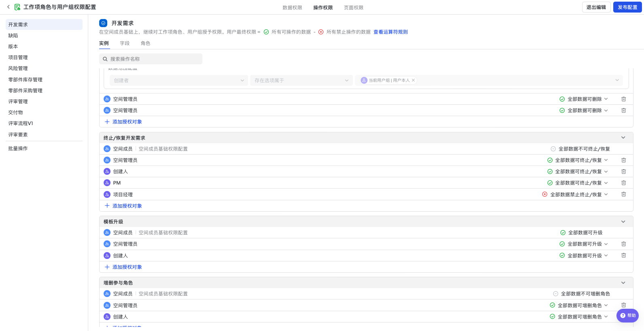Image resolution: width=644 pixels, height=331 pixels.
Task: Click the 发布配置 button
Action: tap(627, 7)
